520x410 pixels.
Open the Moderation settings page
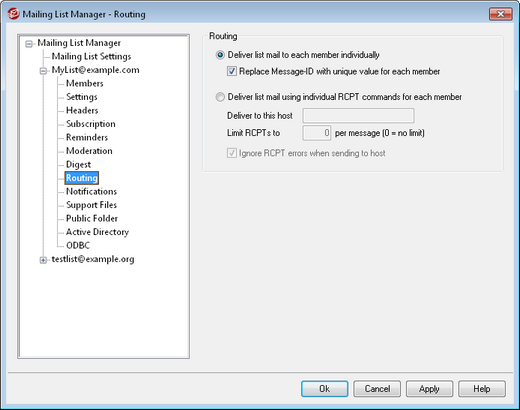tap(89, 151)
